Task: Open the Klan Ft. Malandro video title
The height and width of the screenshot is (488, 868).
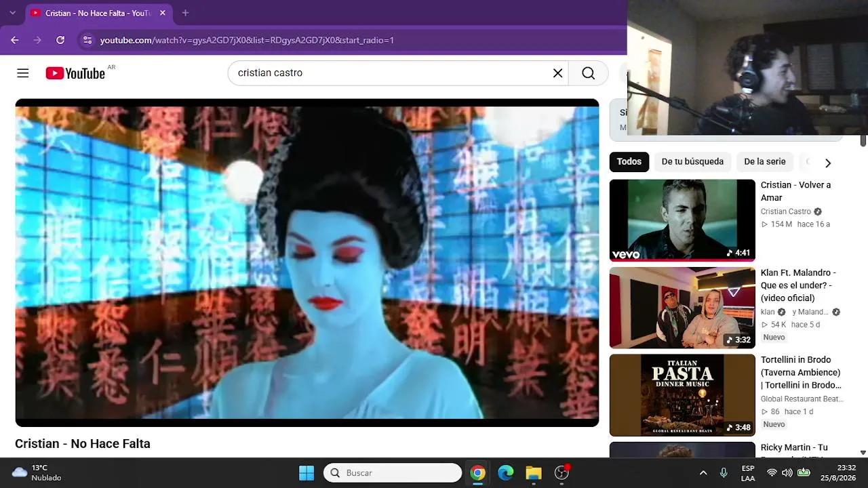Action: point(798,285)
